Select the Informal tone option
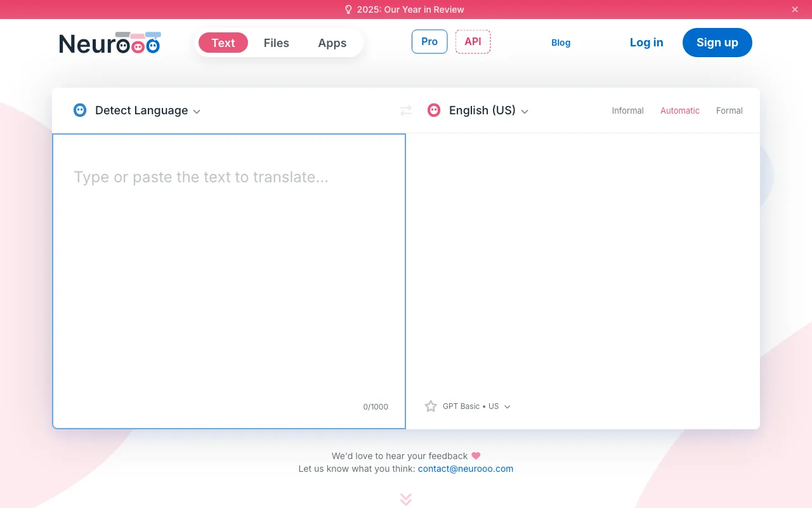 tap(628, 110)
